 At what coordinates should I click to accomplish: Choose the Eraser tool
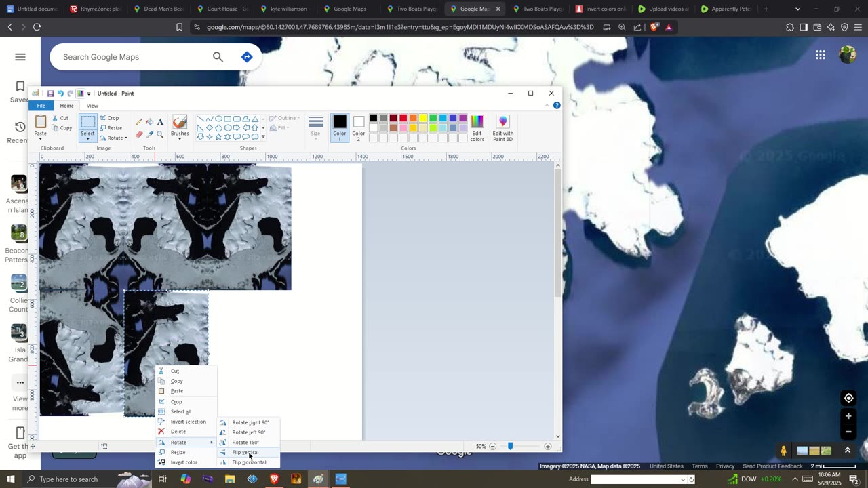139,134
